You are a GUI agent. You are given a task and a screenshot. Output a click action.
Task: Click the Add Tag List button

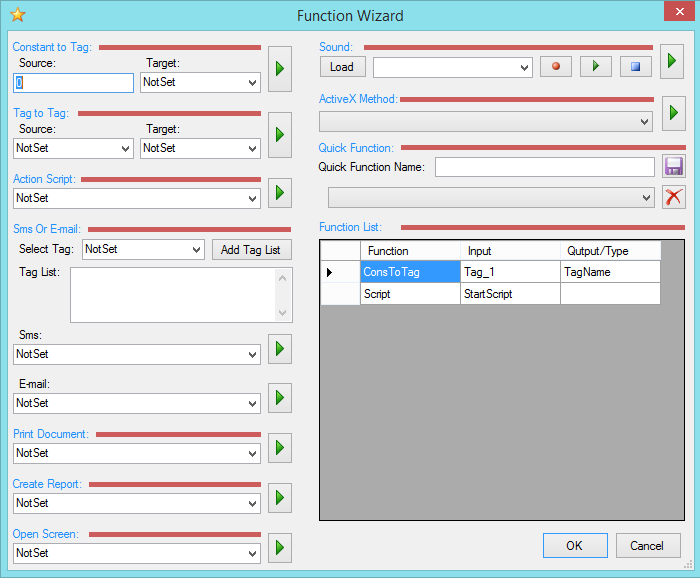pos(250,249)
